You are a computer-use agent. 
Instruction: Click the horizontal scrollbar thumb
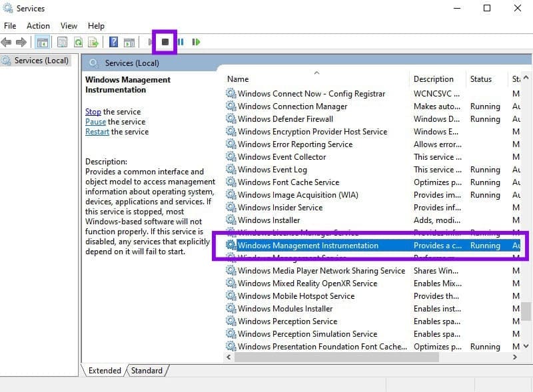[x=336, y=357]
